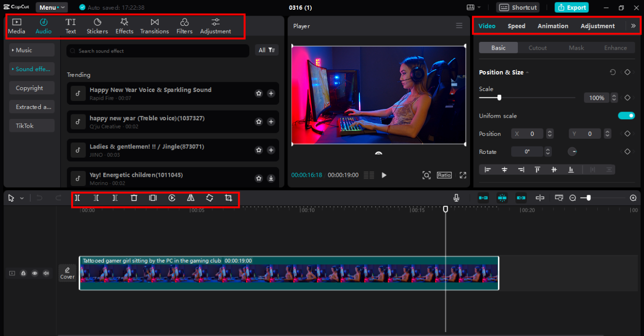This screenshot has height=336, width=644.
Task: Click the Ratio button in player
Action: click(x=444, y=175)
